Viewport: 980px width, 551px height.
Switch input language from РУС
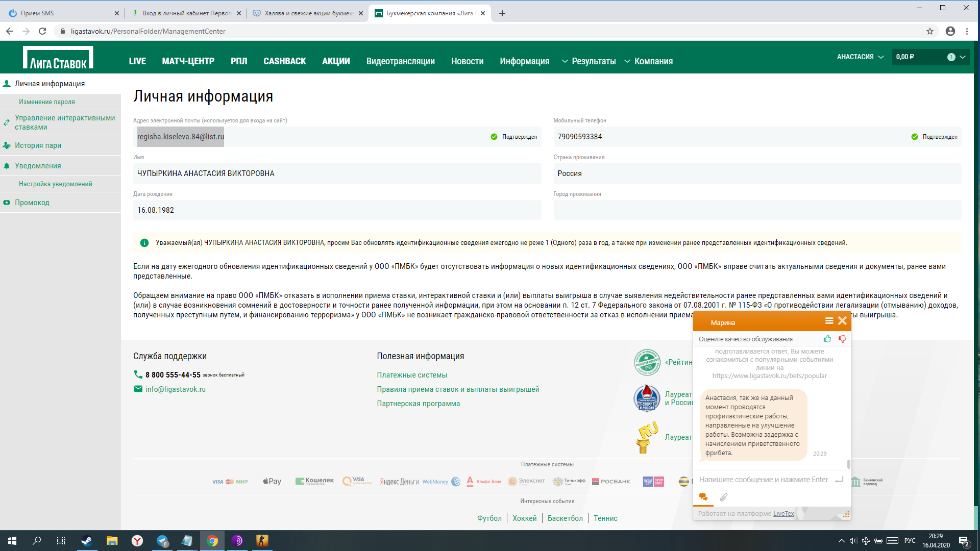(x=910, y=541)
